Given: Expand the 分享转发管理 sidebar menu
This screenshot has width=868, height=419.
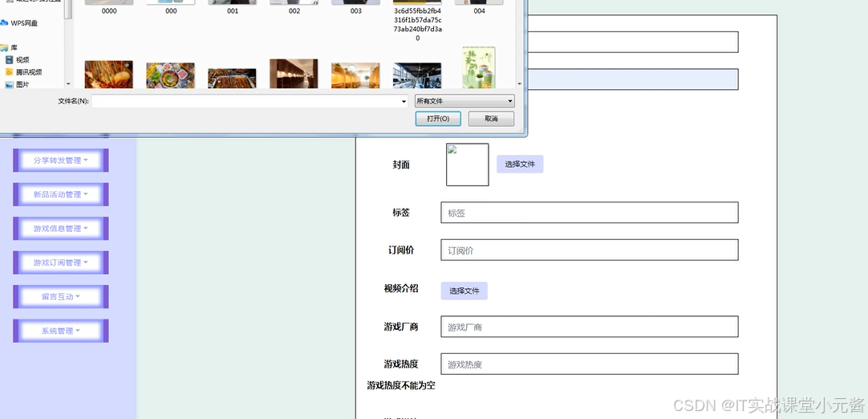Looking at the screenshot, I should pyautogui.click(x=61, y=161).
